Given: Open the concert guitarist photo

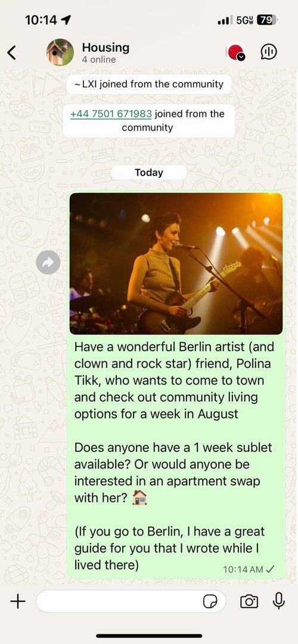Looking at the screenshot, I should coord(176,264).
